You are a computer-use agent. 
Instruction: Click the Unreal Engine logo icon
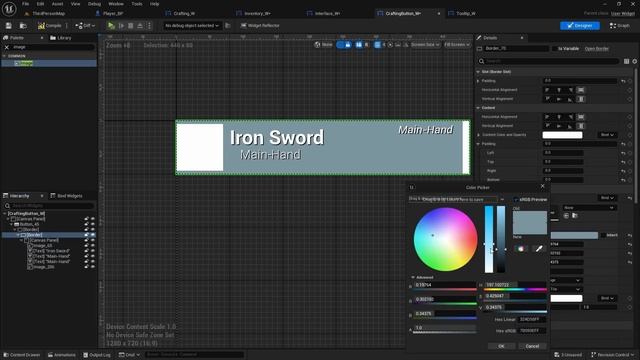(9, 9)
